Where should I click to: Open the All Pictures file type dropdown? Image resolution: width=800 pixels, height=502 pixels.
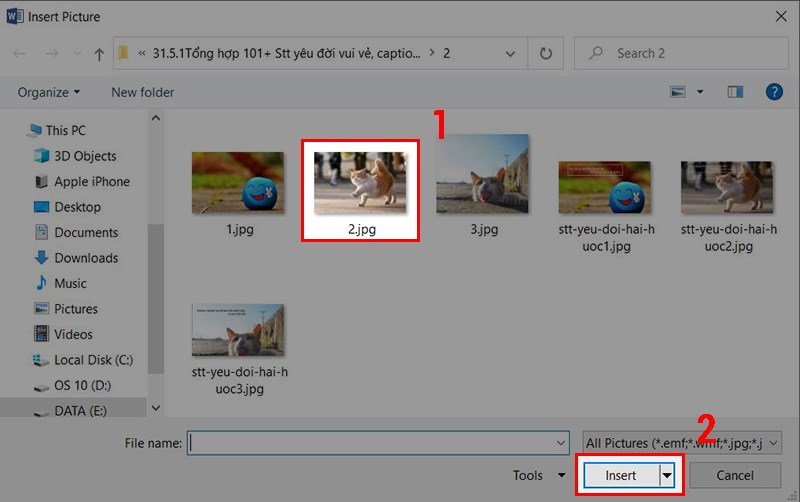tap(682, 443)
